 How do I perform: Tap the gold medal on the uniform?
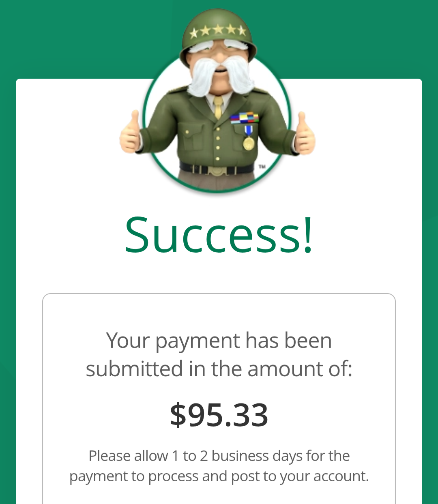pos(249,143)
